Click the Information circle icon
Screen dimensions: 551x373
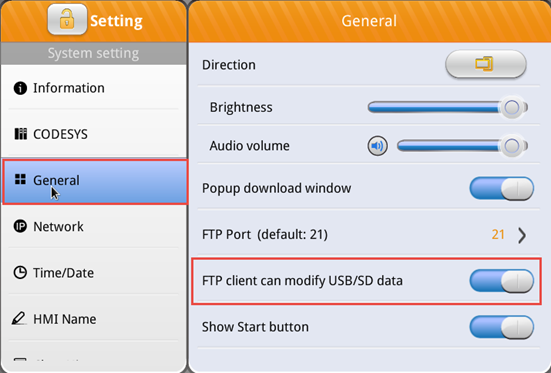[20, 88]
